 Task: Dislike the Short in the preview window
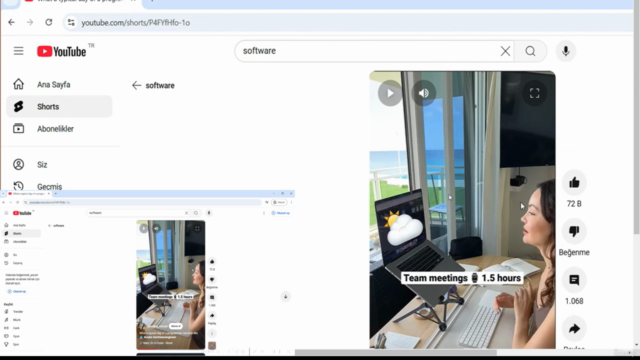pos(212,280)
